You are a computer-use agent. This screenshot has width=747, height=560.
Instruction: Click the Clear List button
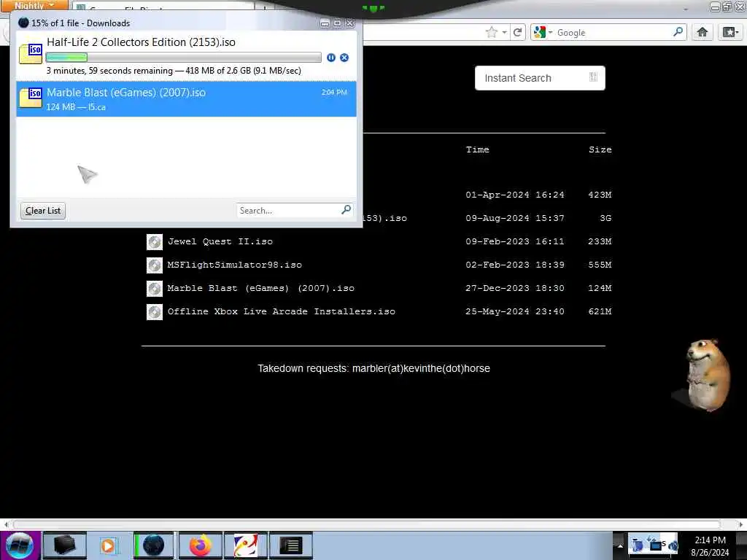click(x=43, y=211)
